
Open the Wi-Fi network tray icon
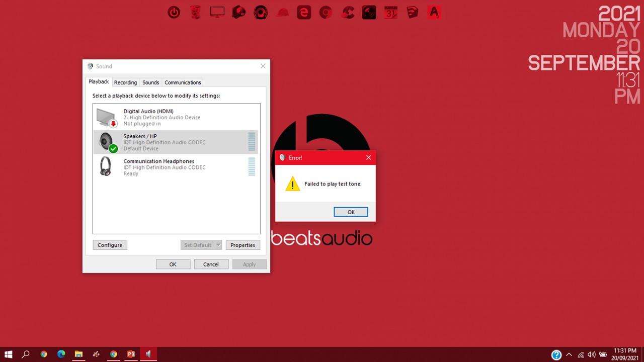581,355
